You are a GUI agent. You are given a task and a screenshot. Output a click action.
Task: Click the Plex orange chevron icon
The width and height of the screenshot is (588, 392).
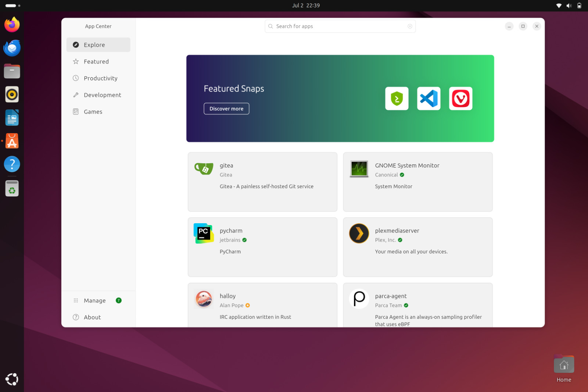pyautogui.click(x=359, y=233)
